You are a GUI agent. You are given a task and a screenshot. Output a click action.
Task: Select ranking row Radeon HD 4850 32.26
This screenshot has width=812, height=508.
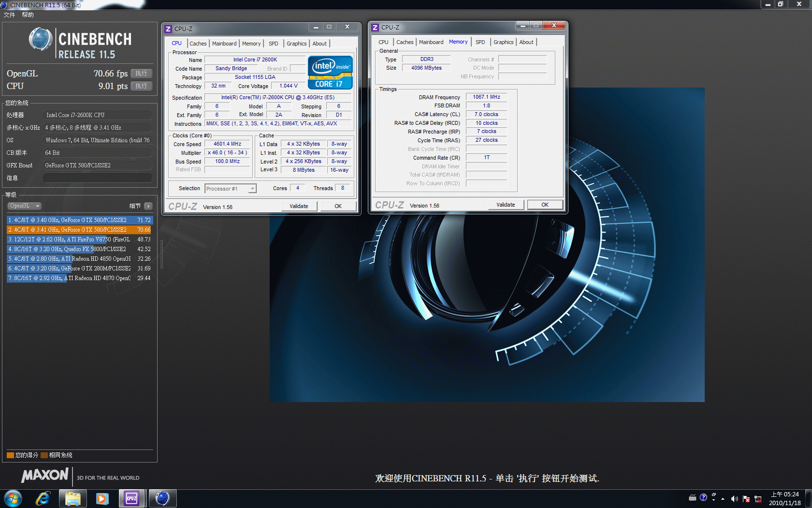[x=79, y=259]
